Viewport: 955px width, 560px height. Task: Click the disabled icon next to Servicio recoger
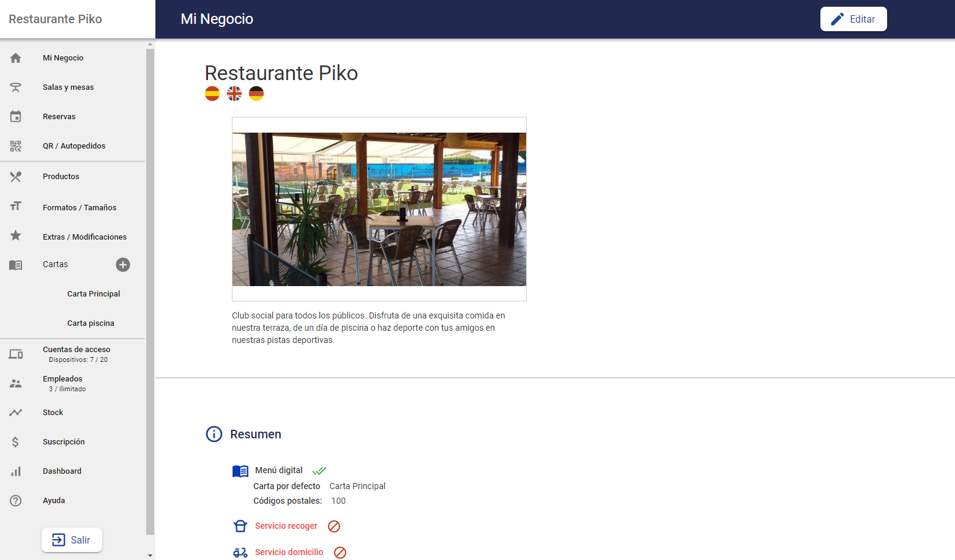[x=334, y=526]
